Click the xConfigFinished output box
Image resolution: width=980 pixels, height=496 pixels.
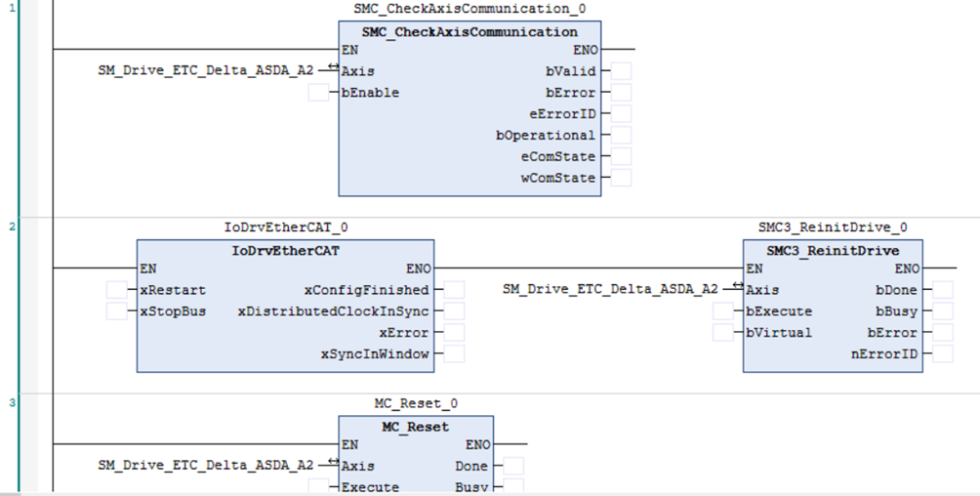click(454, 290)
